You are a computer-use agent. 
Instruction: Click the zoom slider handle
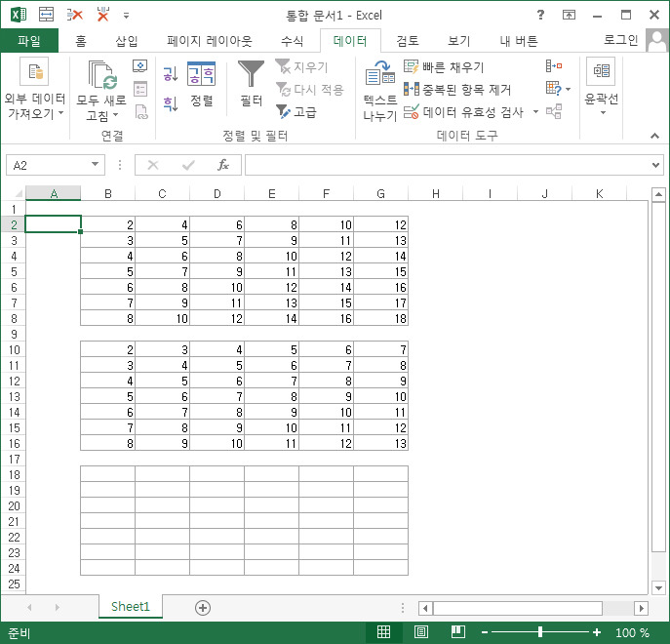[540, 631]
